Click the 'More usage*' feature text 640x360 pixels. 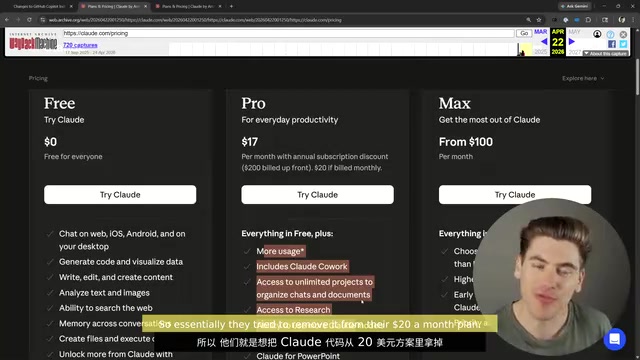point(280,251)
